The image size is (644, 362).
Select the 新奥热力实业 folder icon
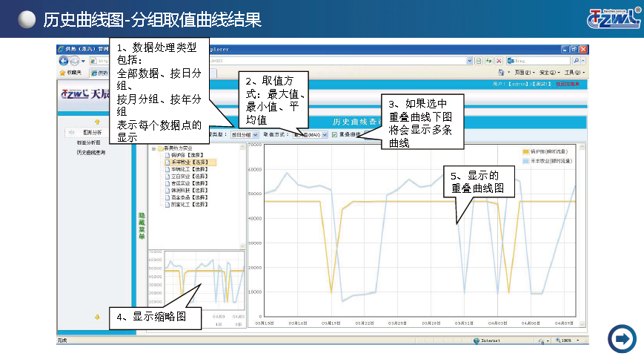(161, 149)
